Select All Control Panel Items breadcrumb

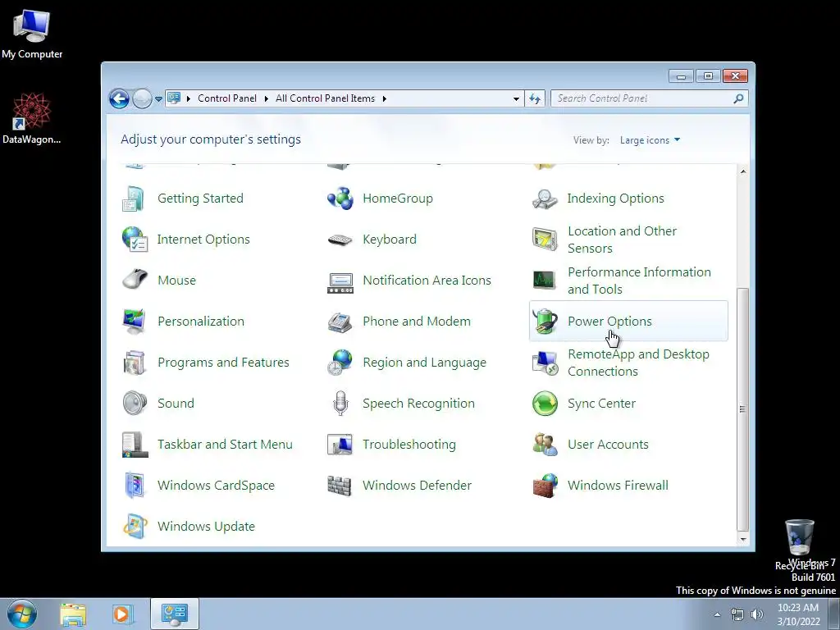325,98
